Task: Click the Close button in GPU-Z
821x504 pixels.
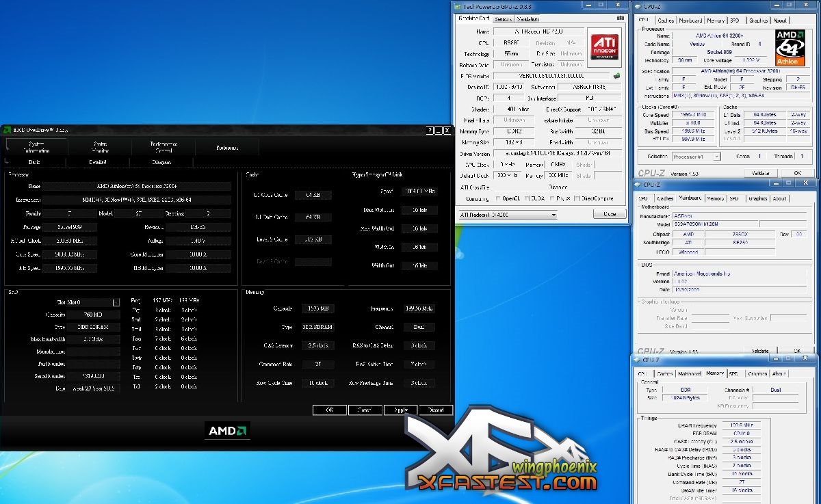Action: [x=610, y=214]
